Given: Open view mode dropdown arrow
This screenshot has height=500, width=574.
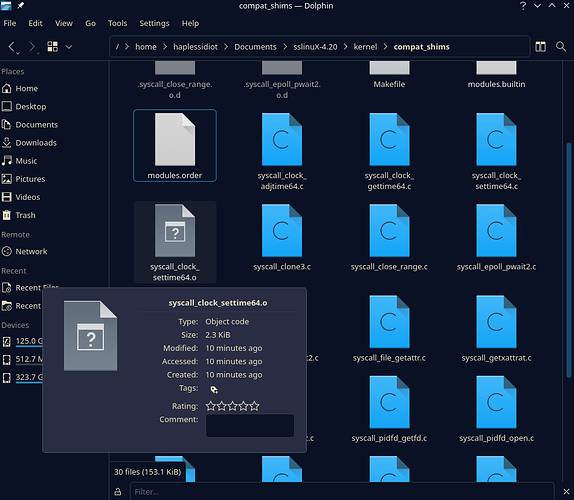Looking at the screenshot, I should pyautogui.click(x=69, y=47).
